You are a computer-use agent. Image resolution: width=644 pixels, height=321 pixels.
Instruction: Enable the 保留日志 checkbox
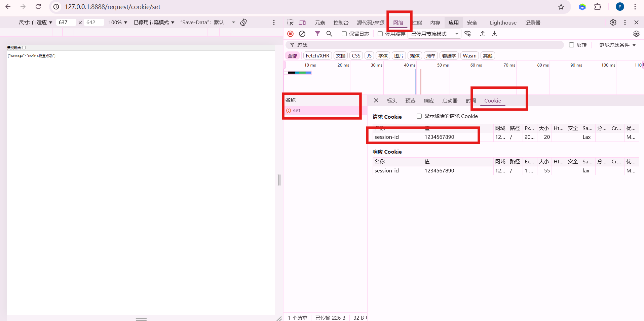pos(344,34)
